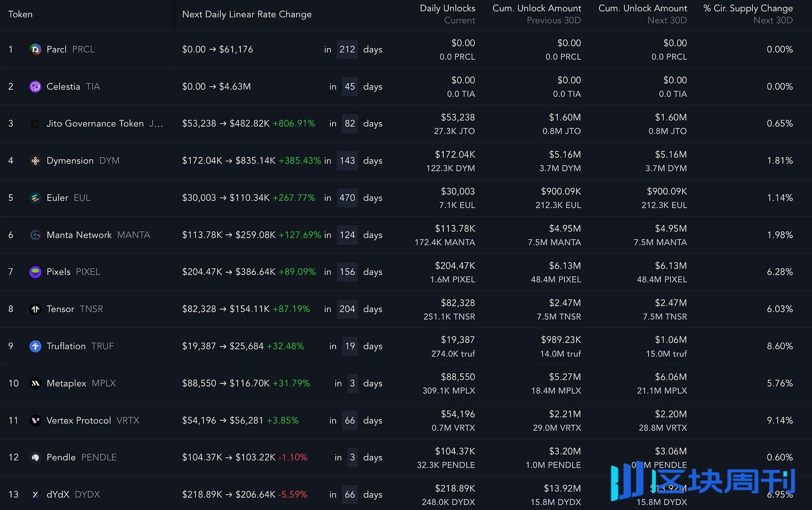This screenshot has width=812, height=510.
Task: Open the dYdX DYDX token name
Action: click(73, 494)
